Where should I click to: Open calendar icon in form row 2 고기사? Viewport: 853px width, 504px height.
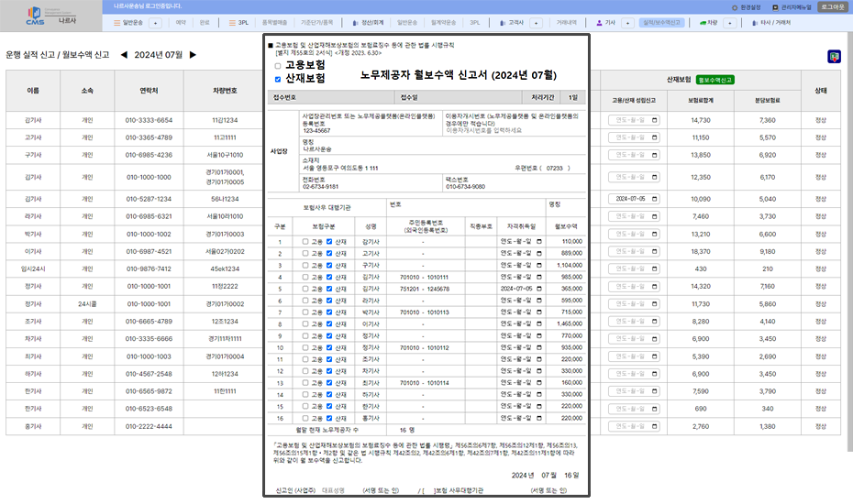pos(539,253)
